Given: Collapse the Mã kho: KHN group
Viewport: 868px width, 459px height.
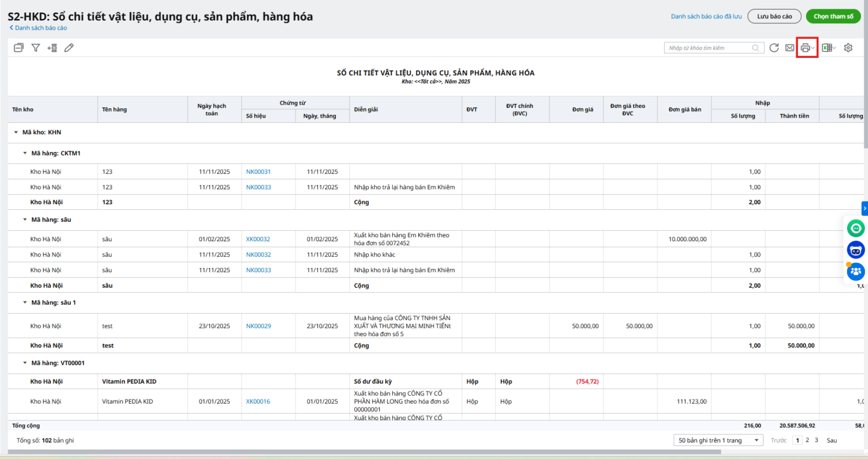Looking at the screenshot, I should click(16, 132).
